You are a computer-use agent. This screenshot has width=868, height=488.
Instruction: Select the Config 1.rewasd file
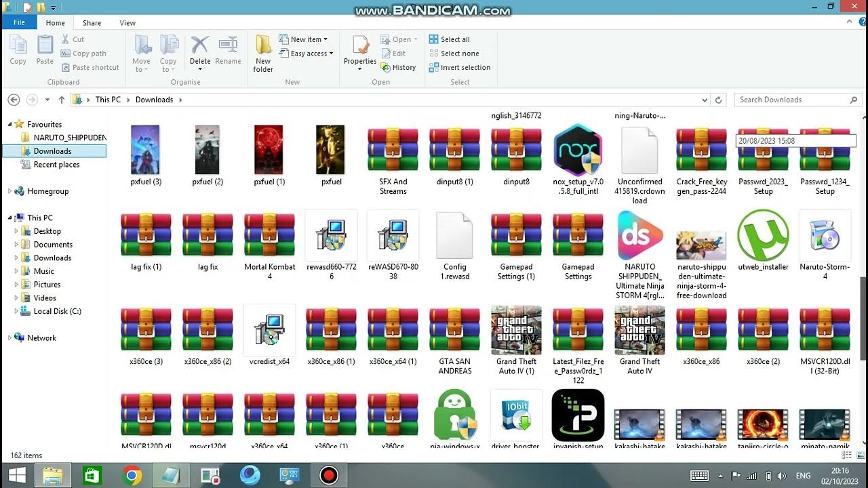(x=454, y=245)
